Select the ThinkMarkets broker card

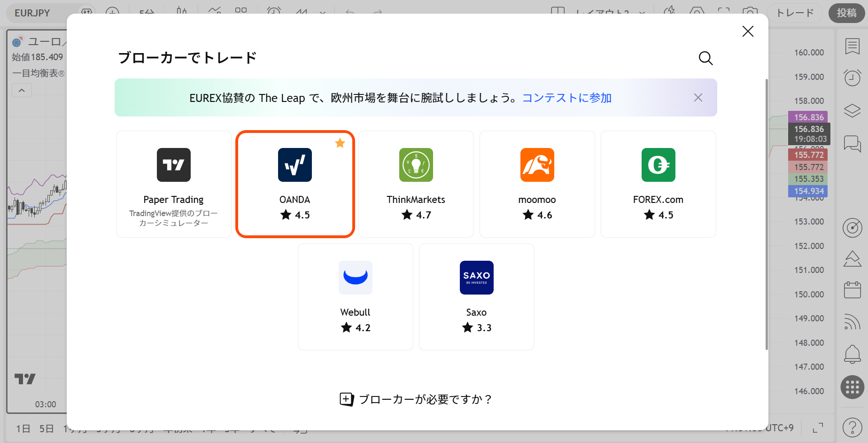point(416,184)
